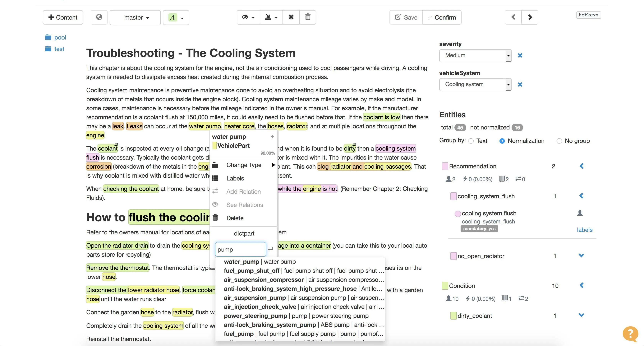Open the master branch dropdown
644x346 pixels.
pos(135,17)
